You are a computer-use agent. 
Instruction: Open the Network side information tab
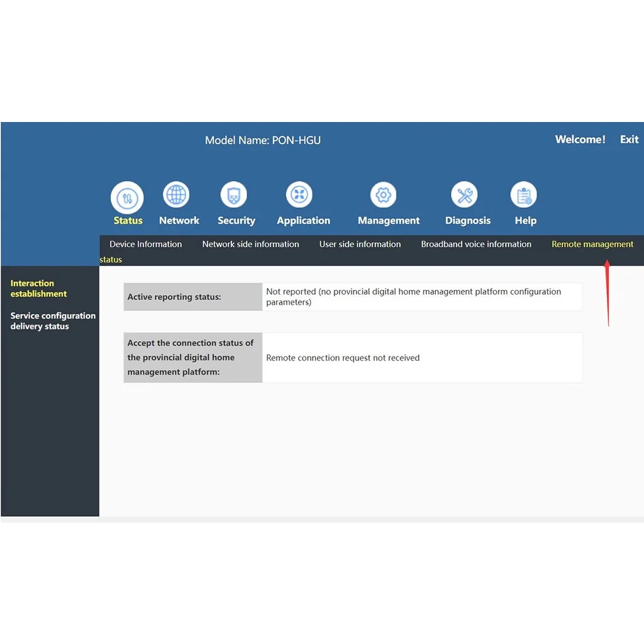pyautogui.click(x=250, y=244)
